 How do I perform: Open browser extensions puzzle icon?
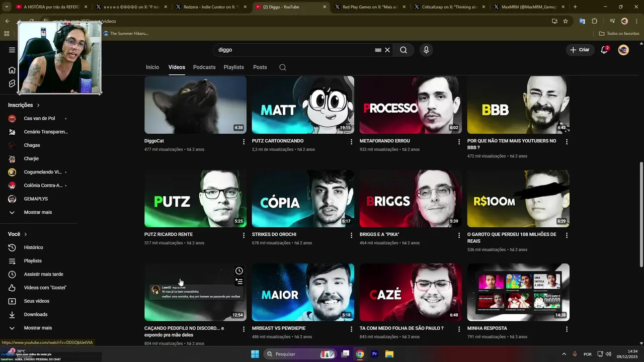(595, 21)
